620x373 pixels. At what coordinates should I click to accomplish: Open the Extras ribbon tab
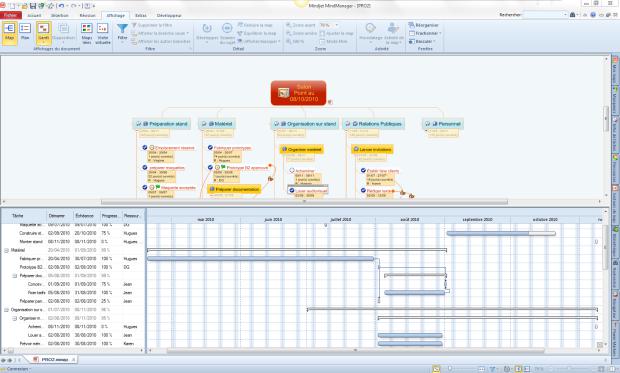point(141,15)
